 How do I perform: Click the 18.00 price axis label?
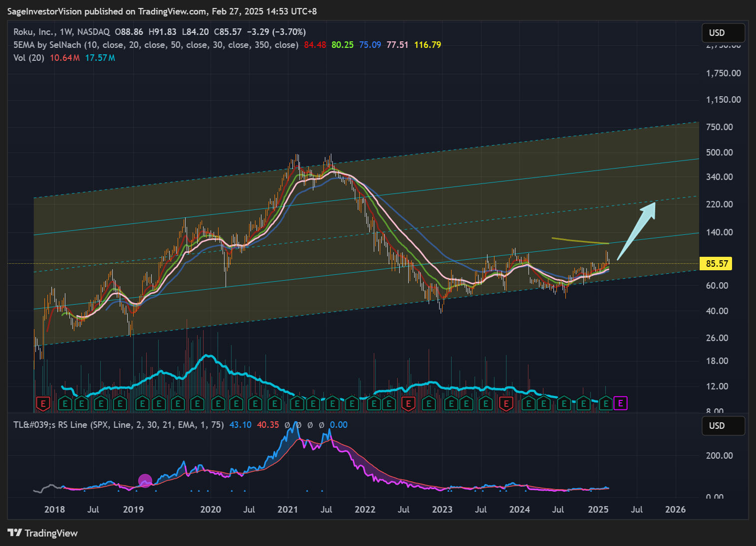pos(717,361)
